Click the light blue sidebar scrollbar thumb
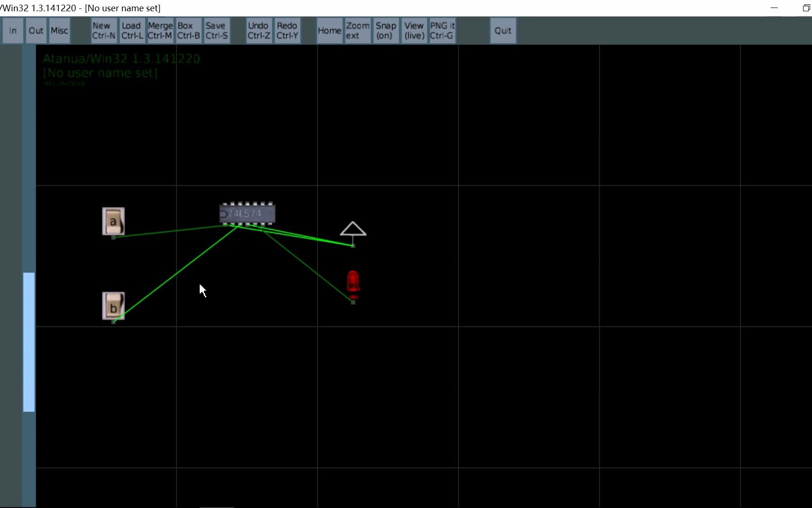 tap(29, 342)
